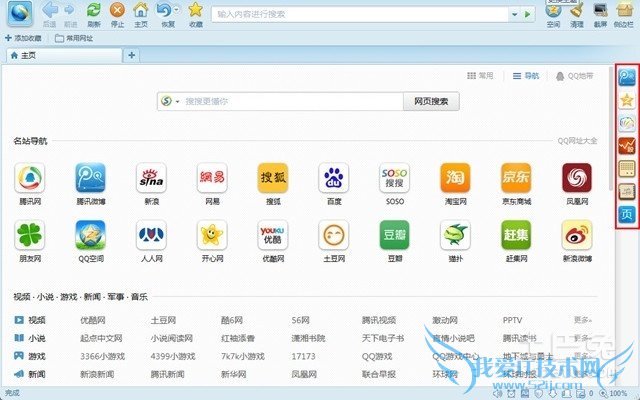Open the search engine selector dropdown
The image size is (640, 400).
point(170,101)
